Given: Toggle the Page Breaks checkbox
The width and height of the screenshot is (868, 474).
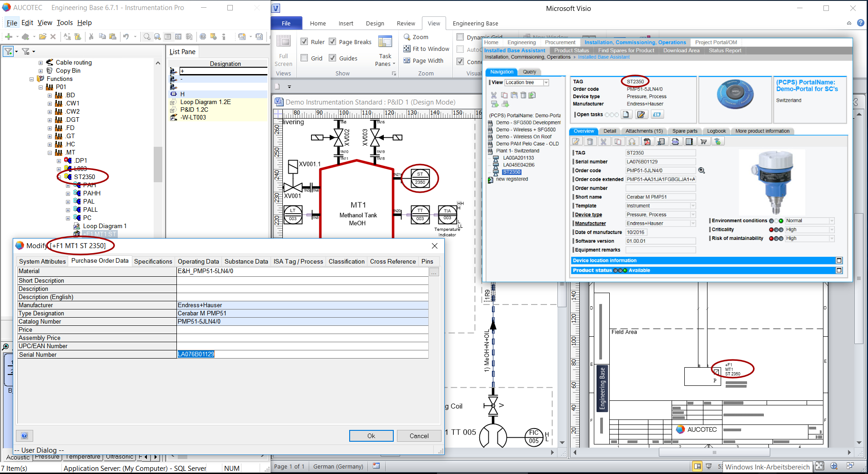Looking at the screenshot, I should pos(332,42).
